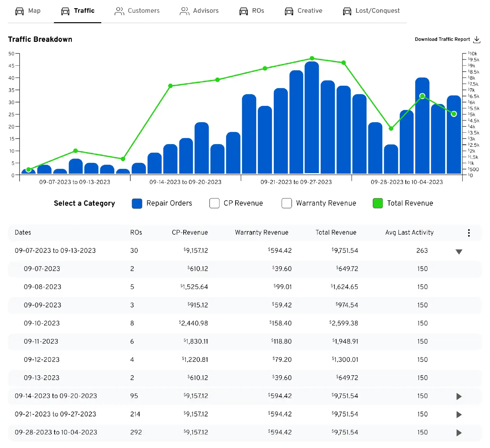Viewport: 490px width, 448px height.
Task: Click the Avg Last Activity column header
Action: click(x=409, y=232)
